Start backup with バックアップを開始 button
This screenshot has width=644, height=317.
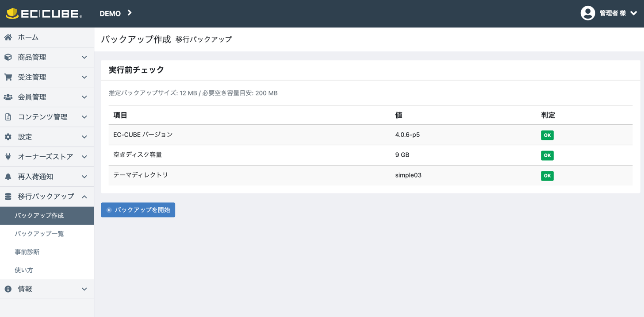(x=138, y=210)
